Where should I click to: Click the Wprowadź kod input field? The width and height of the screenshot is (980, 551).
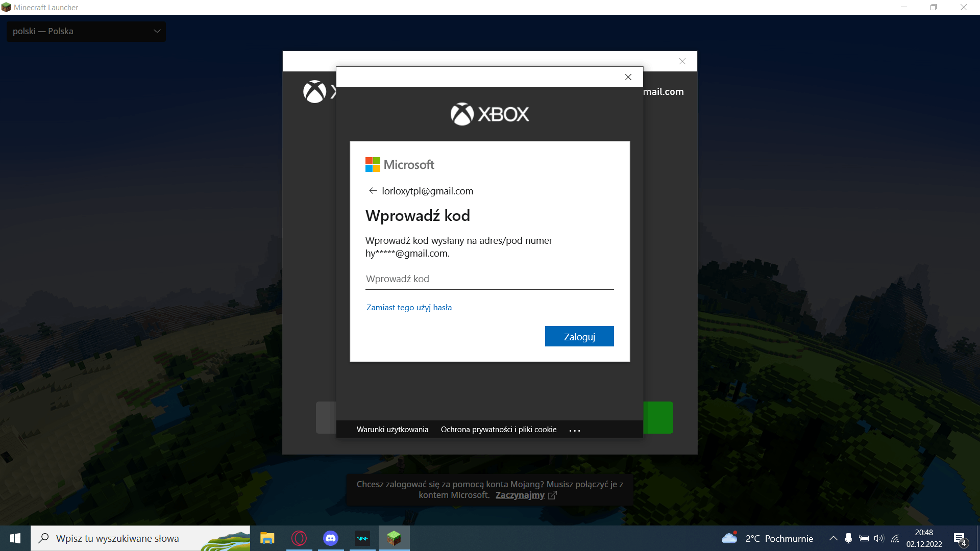[x=489, y=279]
